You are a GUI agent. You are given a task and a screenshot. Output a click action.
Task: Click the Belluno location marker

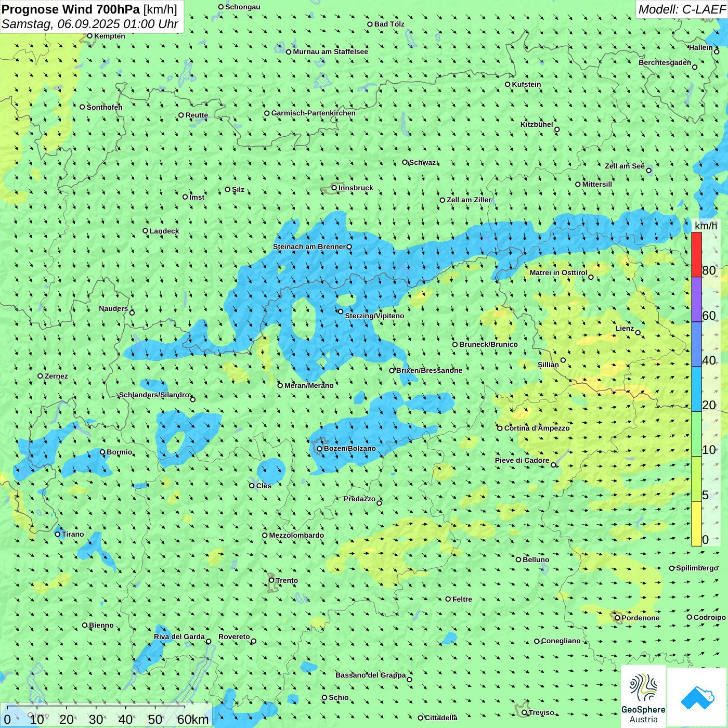coord(518,560)
